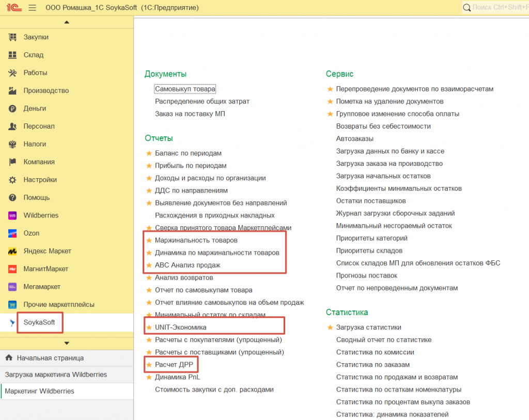The image size is (529, 420).
Task: Switch to Загрузка маркетинга Wildberries tab
Action: click(x=56, y=375)
